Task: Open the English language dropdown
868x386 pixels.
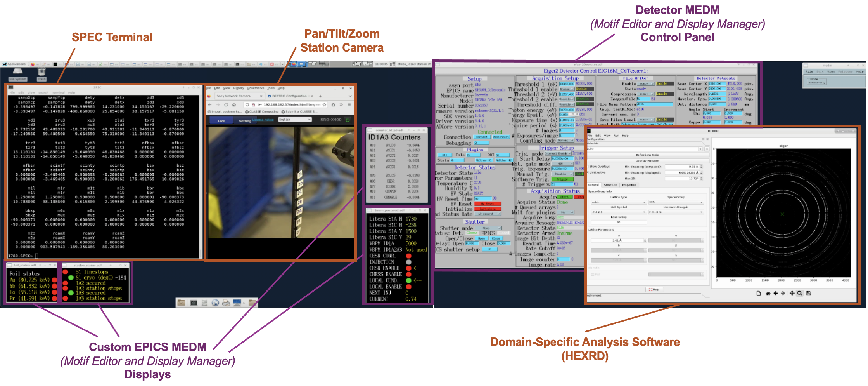Action: click(x=295, y=120)
